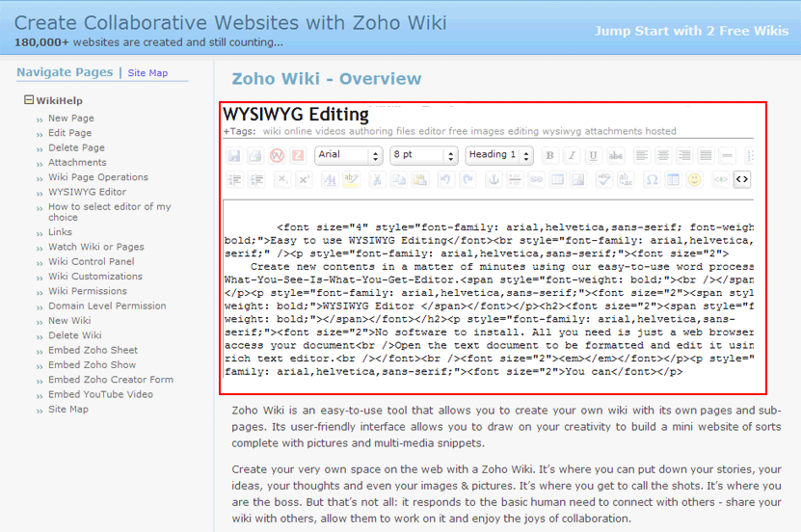Insert a table
Screen dimensions: 801x532
557,179
